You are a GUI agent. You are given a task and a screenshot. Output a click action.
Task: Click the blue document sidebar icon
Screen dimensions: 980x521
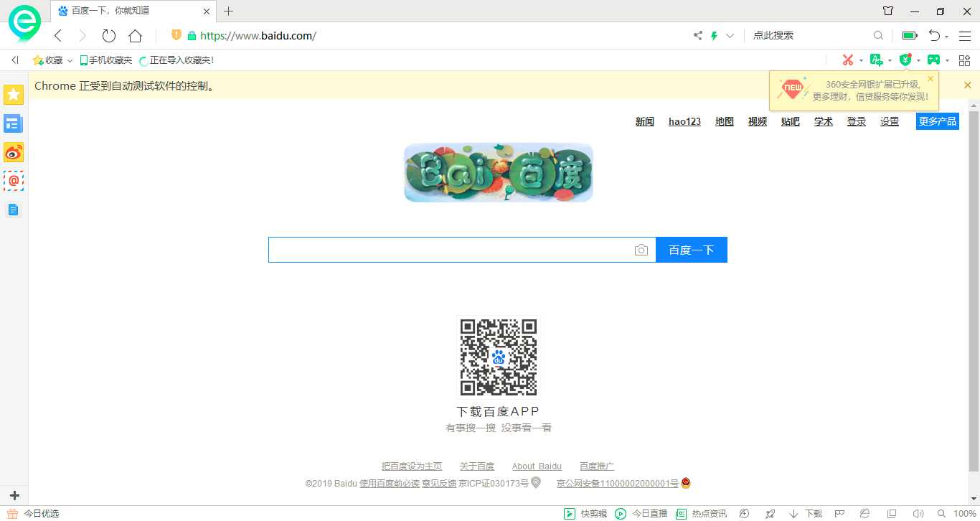click(14, 210)
